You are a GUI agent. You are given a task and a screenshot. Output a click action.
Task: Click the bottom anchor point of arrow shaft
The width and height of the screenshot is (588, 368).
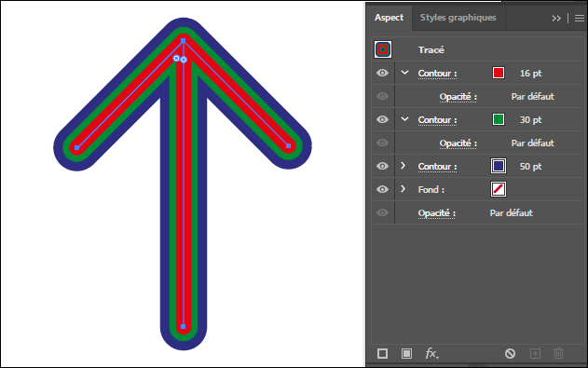point(184,326)
